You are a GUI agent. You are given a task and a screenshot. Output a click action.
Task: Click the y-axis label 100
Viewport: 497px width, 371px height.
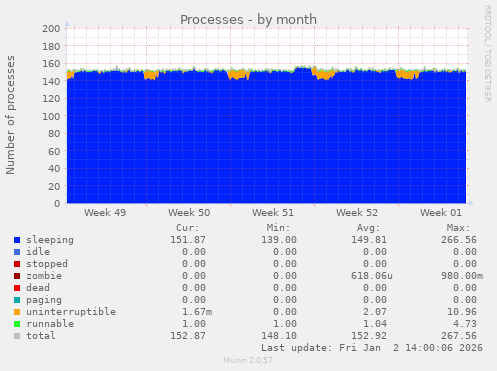[51, 116]
